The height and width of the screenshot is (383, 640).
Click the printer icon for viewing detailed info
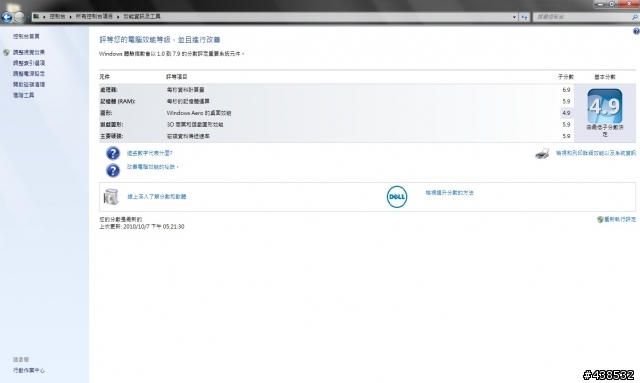pos(542,154)
